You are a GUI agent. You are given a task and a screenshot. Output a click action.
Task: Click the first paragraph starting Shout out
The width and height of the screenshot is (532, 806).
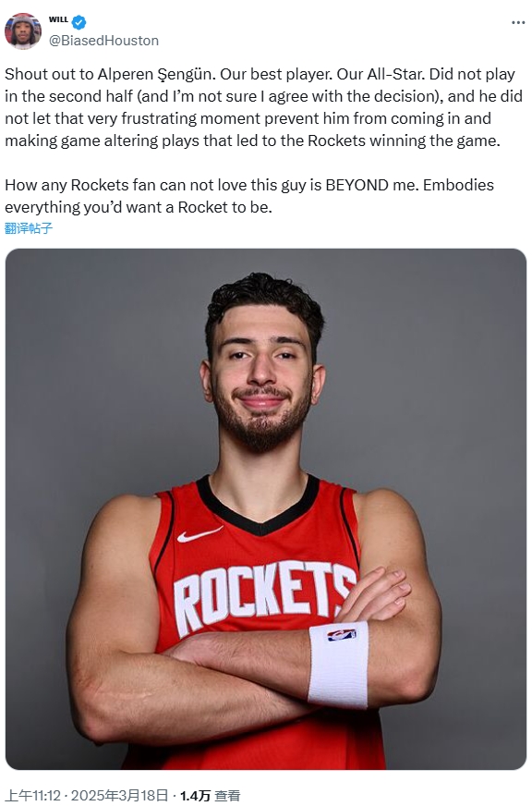(263, 107)
